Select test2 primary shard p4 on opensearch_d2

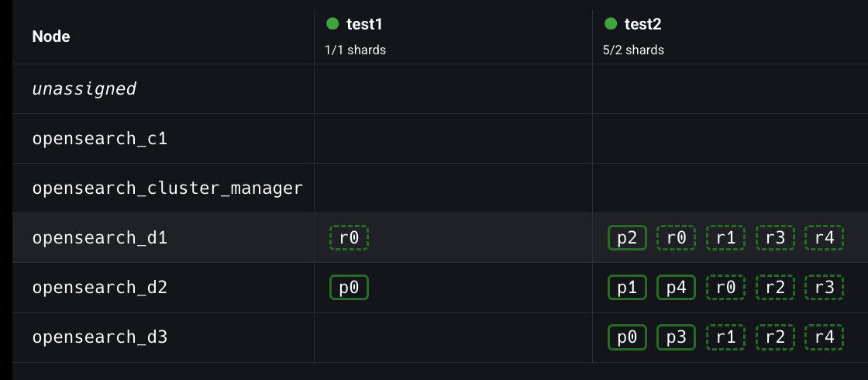pyautogui.click(x=676, y=288)
